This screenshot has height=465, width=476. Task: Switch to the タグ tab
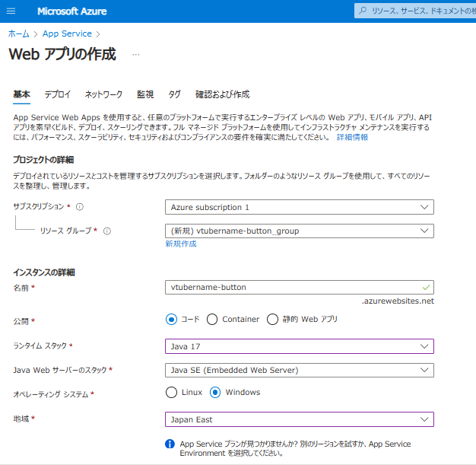(x=174, y=94)
